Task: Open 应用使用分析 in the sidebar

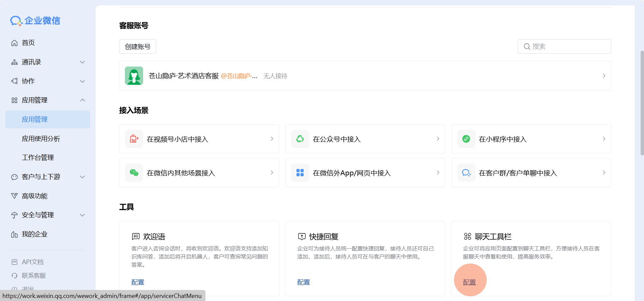Action: tap(41, 139)
